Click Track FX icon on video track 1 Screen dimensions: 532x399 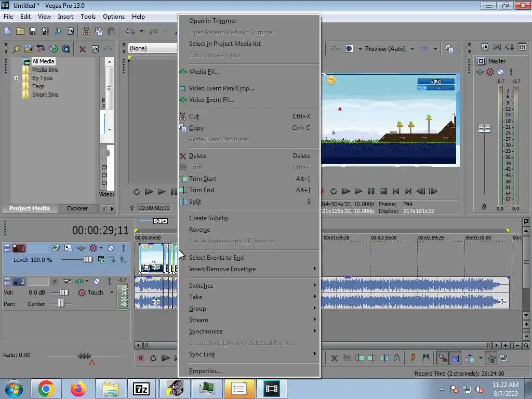[x=81, y=248]
